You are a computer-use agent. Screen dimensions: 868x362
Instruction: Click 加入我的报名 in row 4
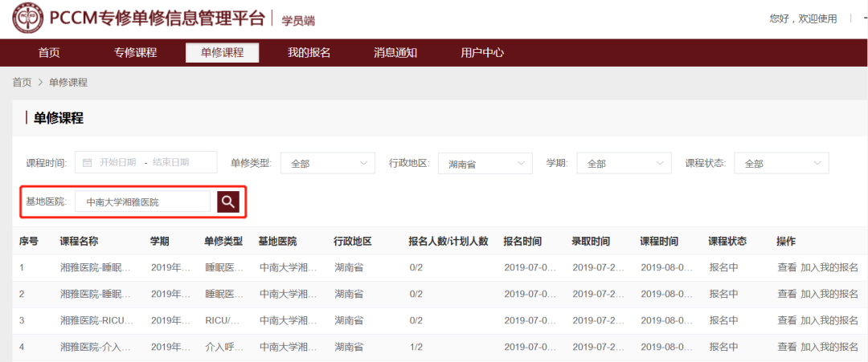(829, 347)
